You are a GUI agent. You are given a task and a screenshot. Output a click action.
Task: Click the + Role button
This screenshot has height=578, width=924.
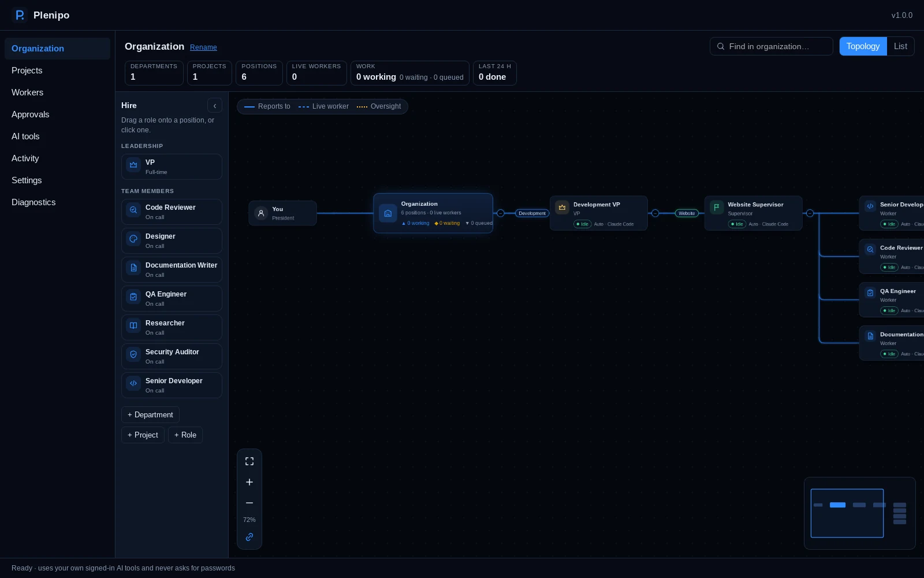click(x=185, y=435)
